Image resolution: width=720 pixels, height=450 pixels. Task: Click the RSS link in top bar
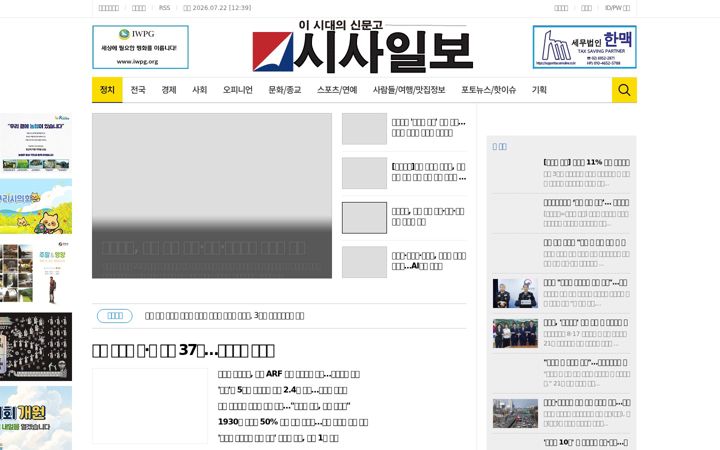click(x=164, y=8)
